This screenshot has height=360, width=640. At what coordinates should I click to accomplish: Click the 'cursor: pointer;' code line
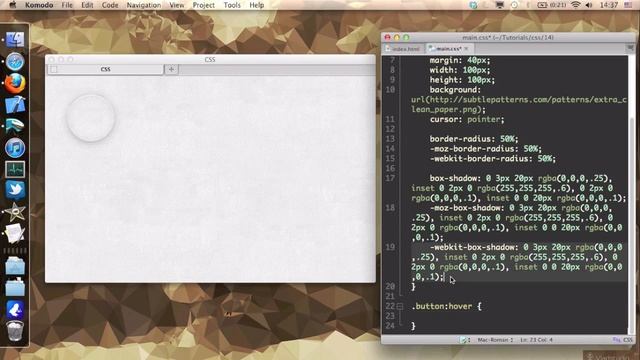(467, 119)
